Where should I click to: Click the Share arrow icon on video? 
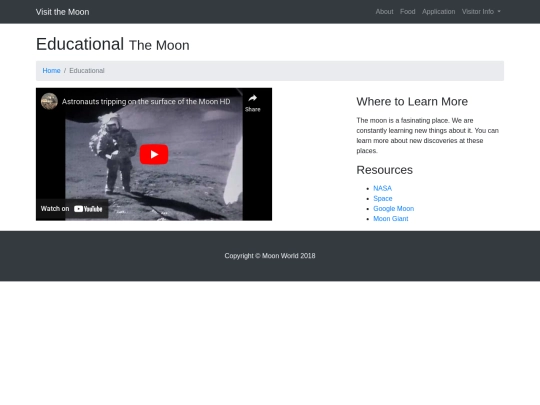(252, 98)
